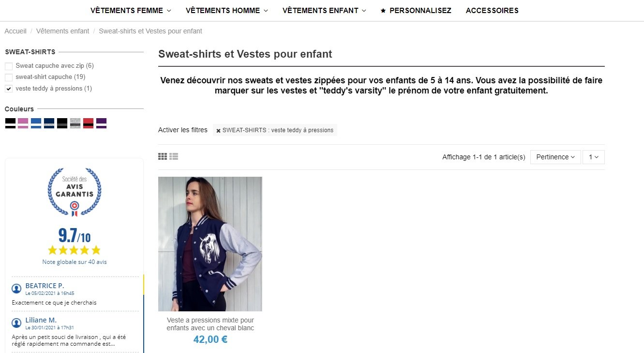Viewport: 644px width, 353px height.
Task: Switch to grid view layout
Action: point(163,156)
